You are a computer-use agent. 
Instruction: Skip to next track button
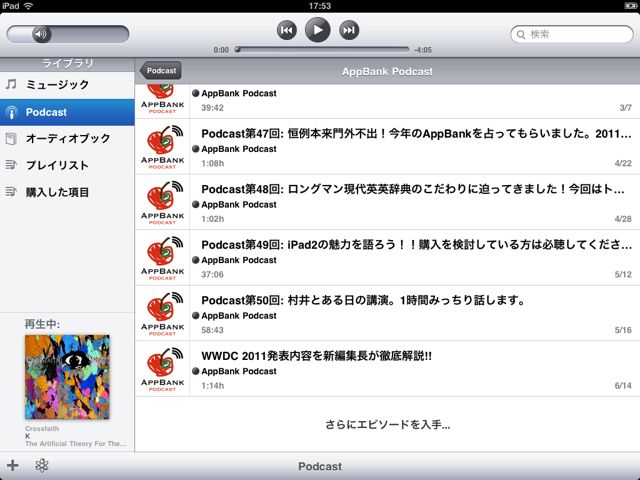[x=349, y=30]
